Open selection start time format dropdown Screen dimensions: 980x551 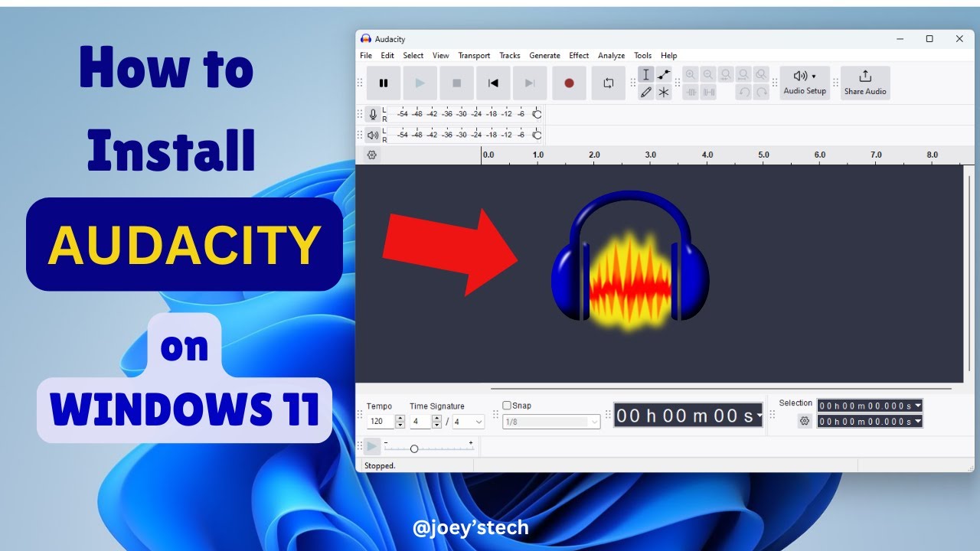[x=918, y=406]
